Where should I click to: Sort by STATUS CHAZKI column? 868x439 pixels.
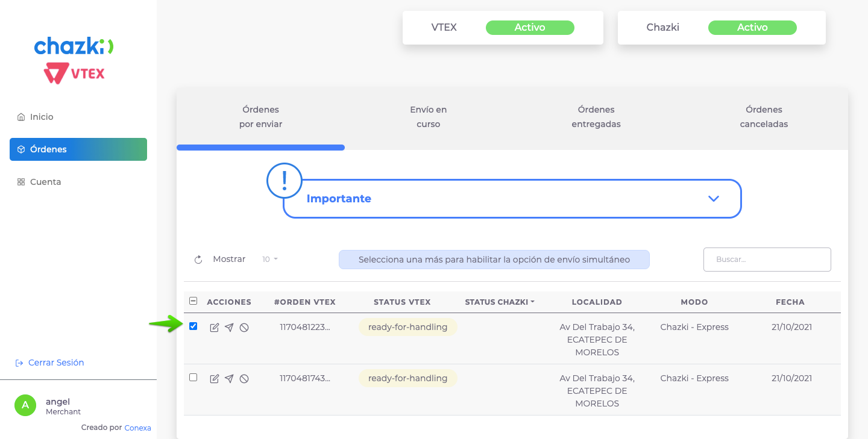point(500,302)
